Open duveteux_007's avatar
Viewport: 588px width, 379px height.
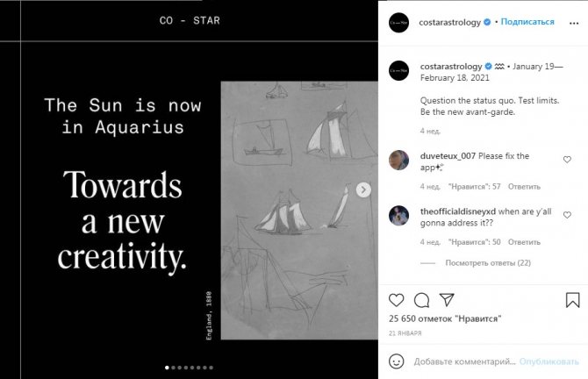[398, 160]
